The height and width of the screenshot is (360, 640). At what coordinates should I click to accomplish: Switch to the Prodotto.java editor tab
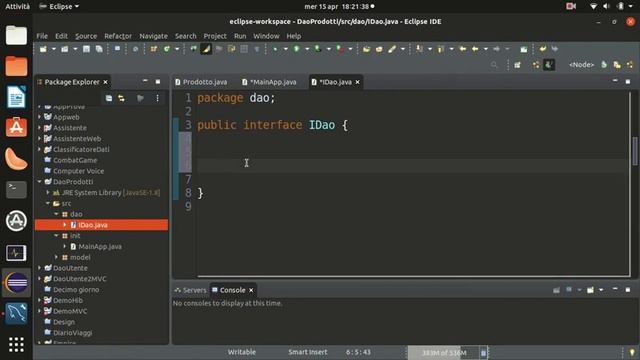pyautogui.click(x=201, y=82)
